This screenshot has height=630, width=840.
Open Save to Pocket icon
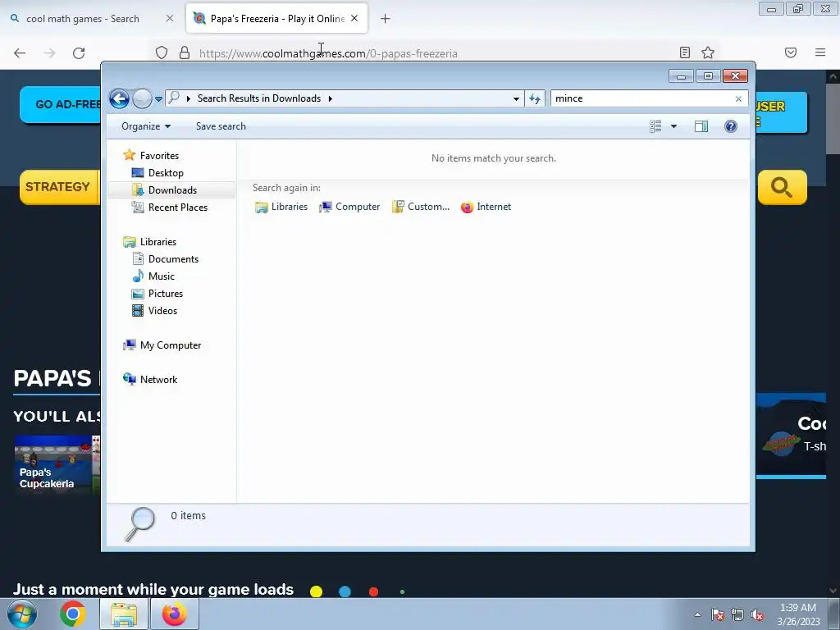point(791,52)
